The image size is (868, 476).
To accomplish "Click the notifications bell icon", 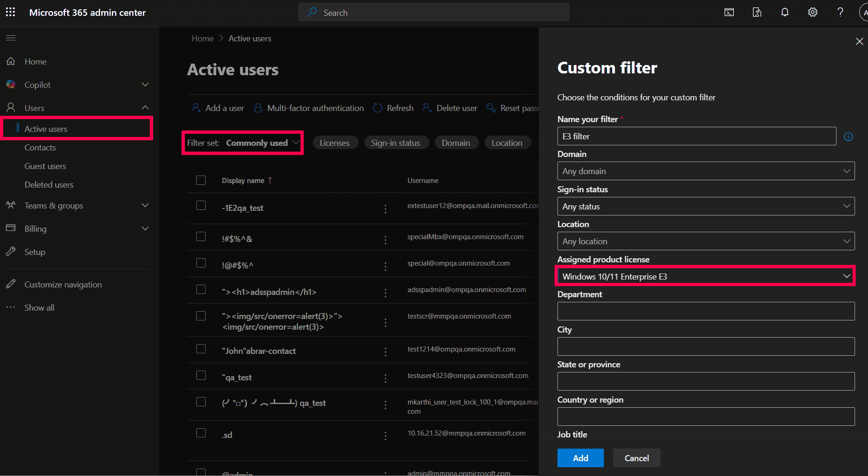I will tap(784, 12).
